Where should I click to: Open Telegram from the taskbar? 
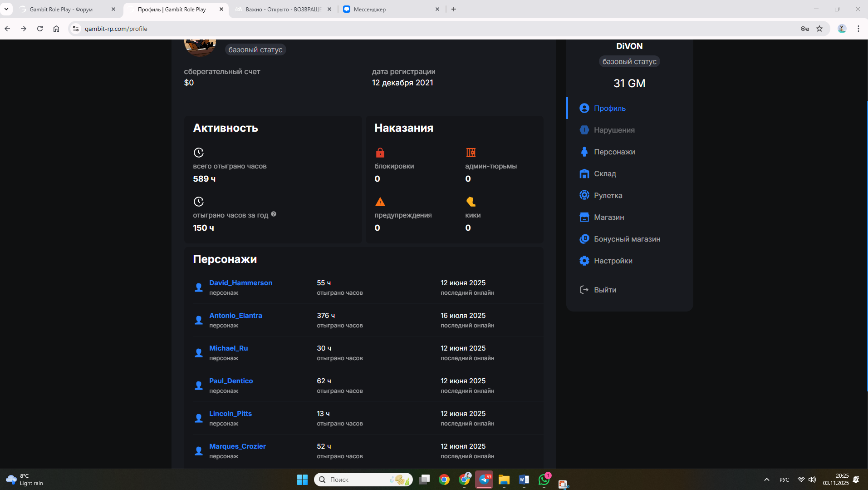pyautogui.click(x=484, y=480)
